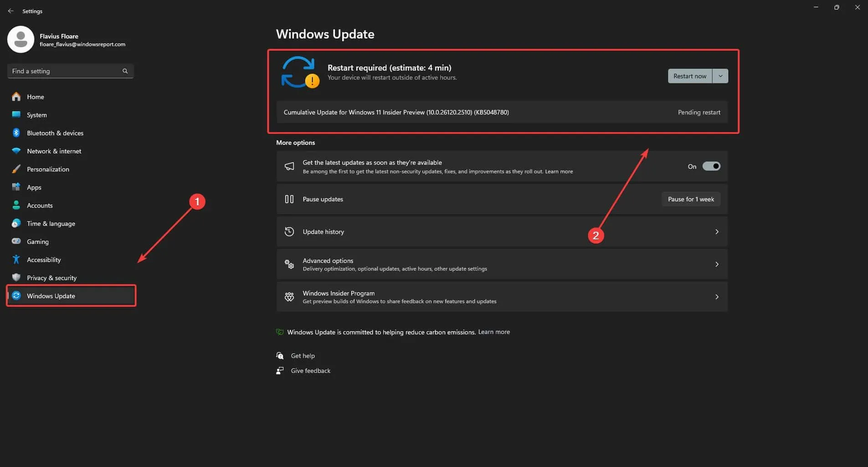Click the Find a setting search box
Screen dimensions: 868x467
[70, 71]
